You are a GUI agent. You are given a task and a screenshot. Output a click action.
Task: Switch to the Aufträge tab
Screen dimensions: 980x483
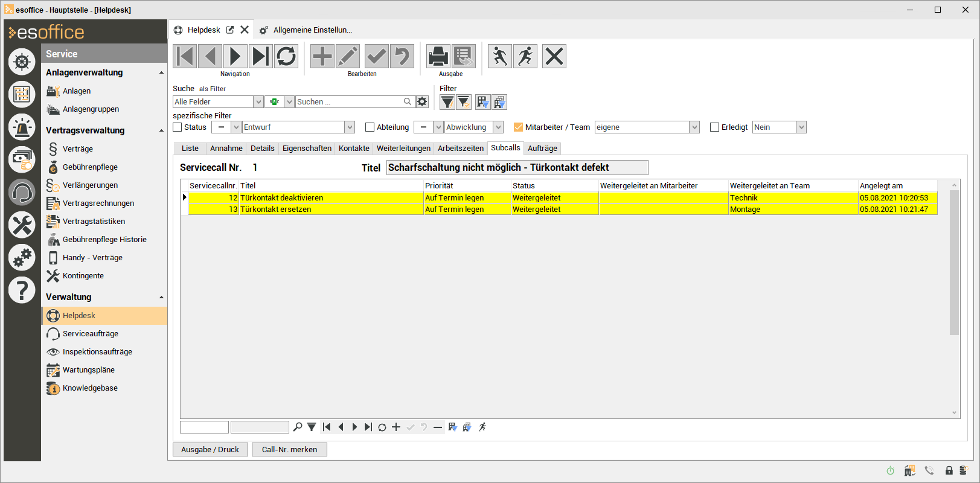pos(542,149)
